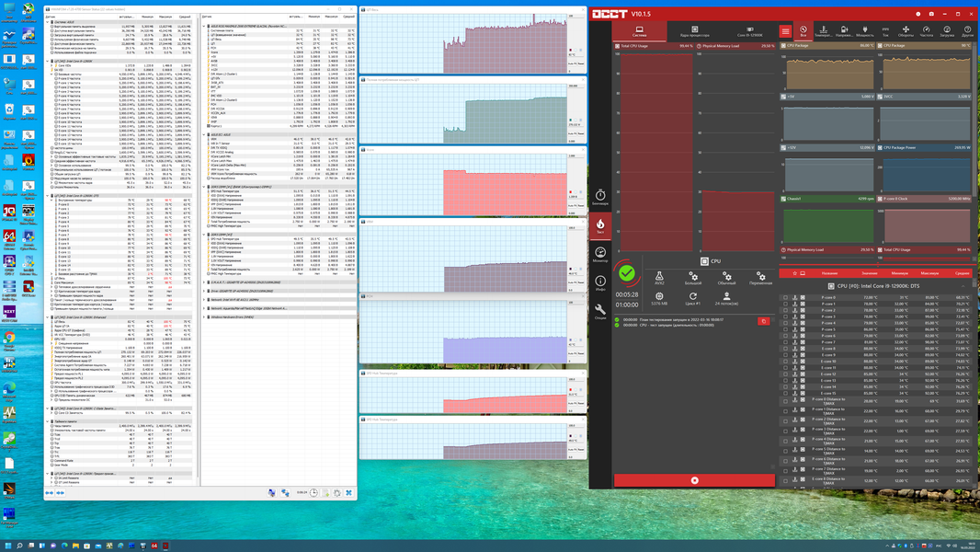Tick the P-core 0 checkbox
This screenshot has width=980, height=552.
tap(786, 297)
